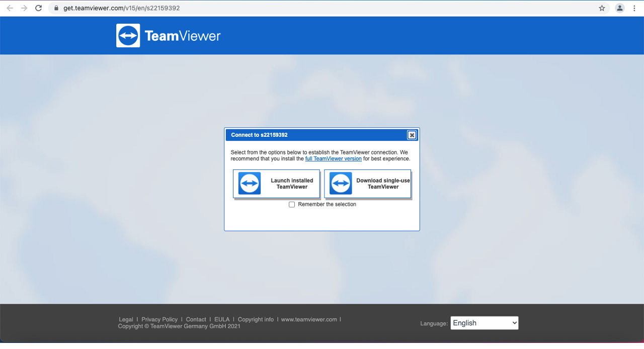Enable the Remember the selection checkbox
This screenshot has height=349, width=644.
[x=292, y=205]
